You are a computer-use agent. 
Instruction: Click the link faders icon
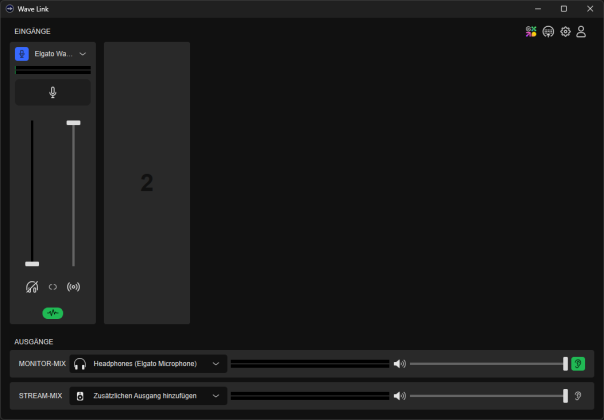click(53, 287)
